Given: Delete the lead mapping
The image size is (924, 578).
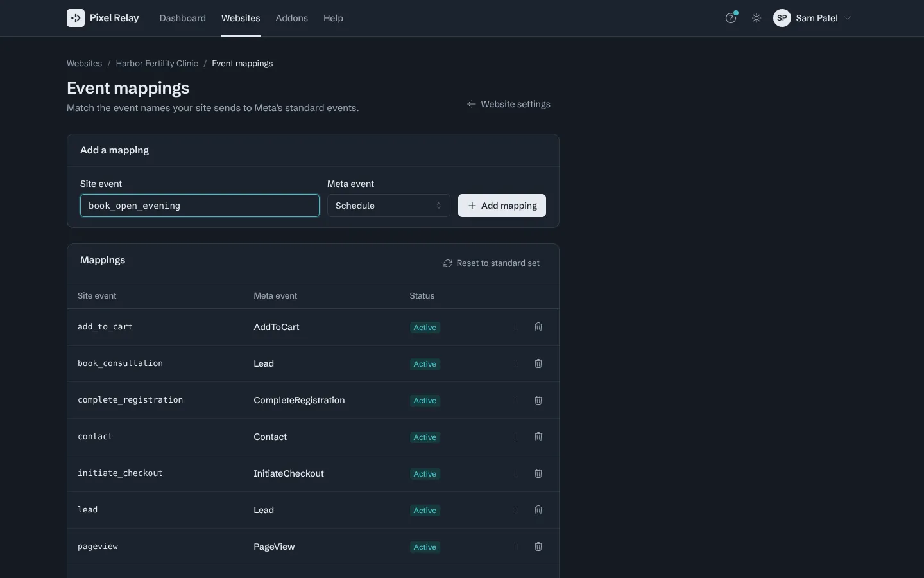Looking at the screenshot, I should [538, 510].
